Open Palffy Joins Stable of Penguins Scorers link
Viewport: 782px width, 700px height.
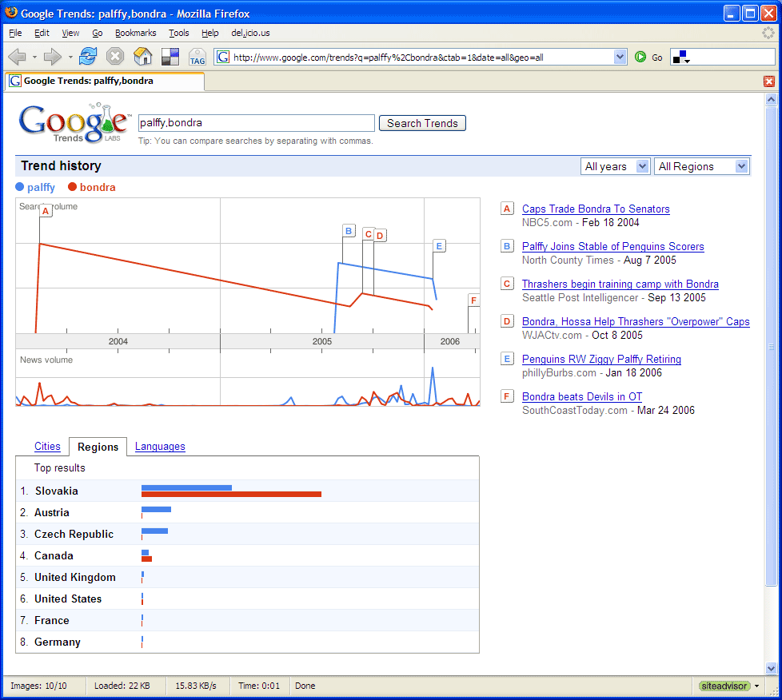[x=613, y=246]
